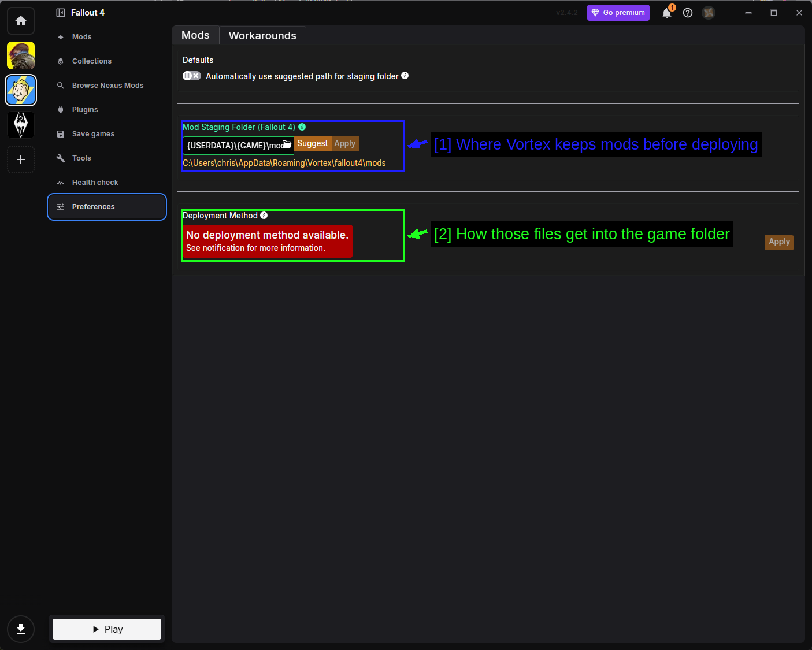Open the user profile avatar
Screen dimensions: 812x650
[x=709, y=13]
